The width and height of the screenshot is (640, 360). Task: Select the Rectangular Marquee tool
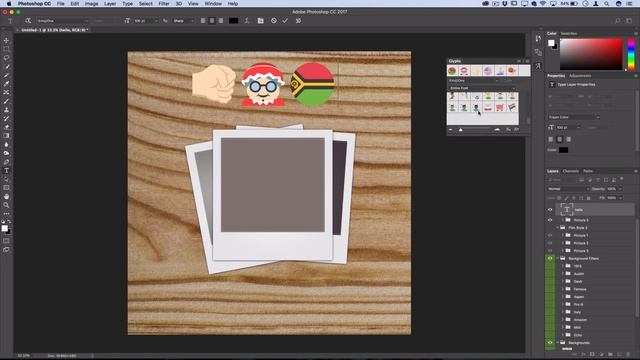point(6,49)
